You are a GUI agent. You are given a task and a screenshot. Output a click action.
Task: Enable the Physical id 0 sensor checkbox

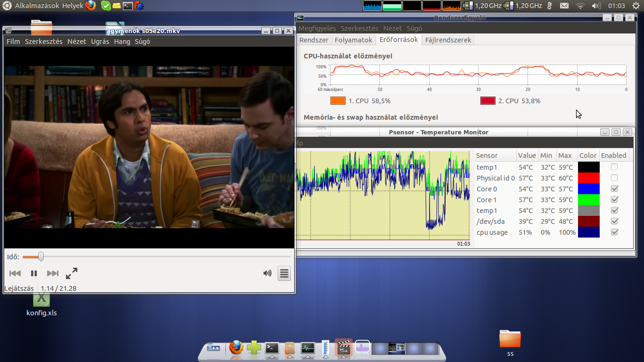tap(614, 178)
